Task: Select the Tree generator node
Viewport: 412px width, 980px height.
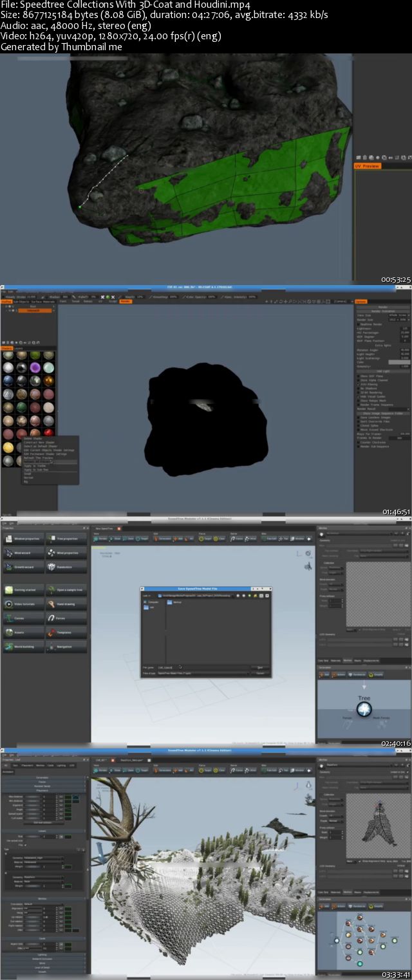Action: click(x=364, y=709)
